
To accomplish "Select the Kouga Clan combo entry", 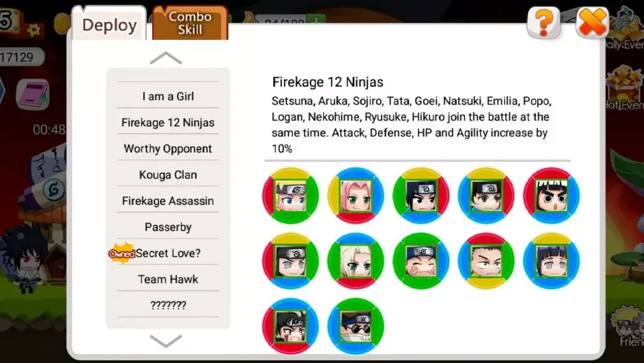I will pos(168,175).
